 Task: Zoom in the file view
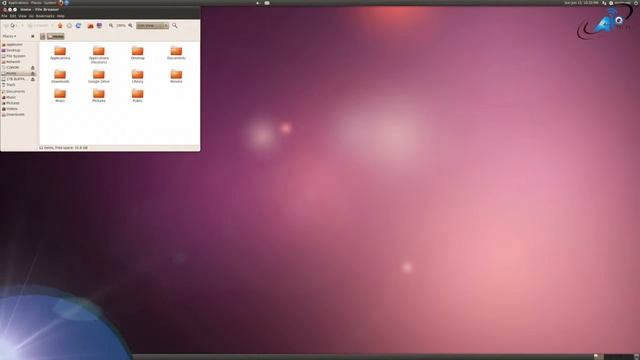click(x=131, y=26)
